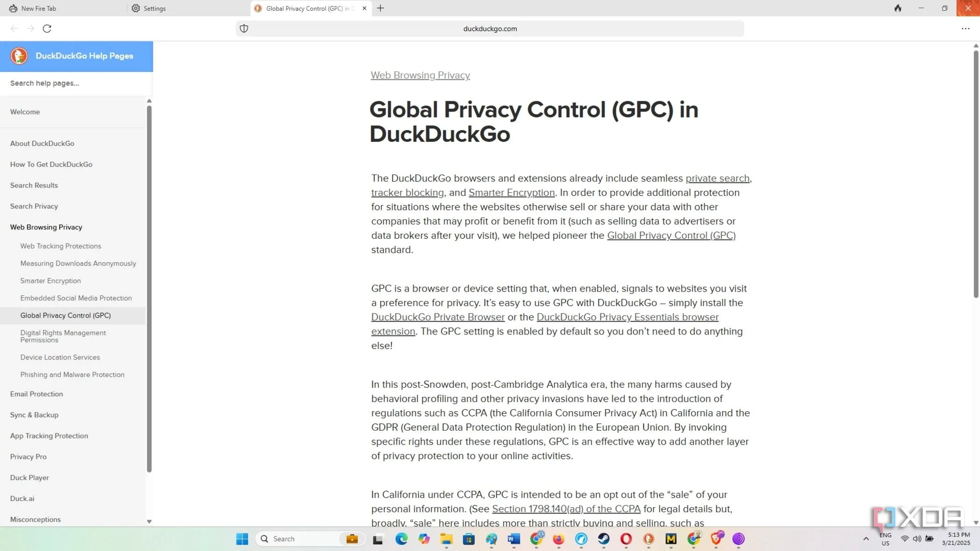Open the browser three-dot menu
Screen dimensions: 980x551
point(966,28)
